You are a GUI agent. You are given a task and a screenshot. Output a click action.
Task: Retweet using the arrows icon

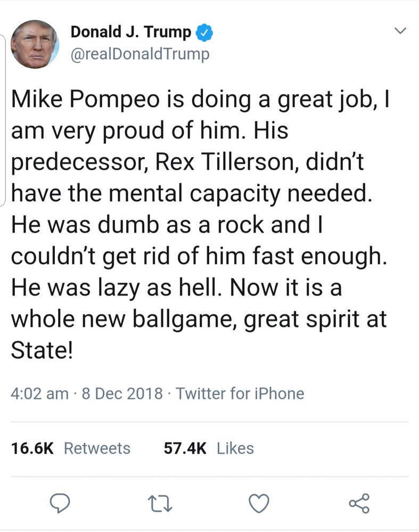click(x=157, y=502)
